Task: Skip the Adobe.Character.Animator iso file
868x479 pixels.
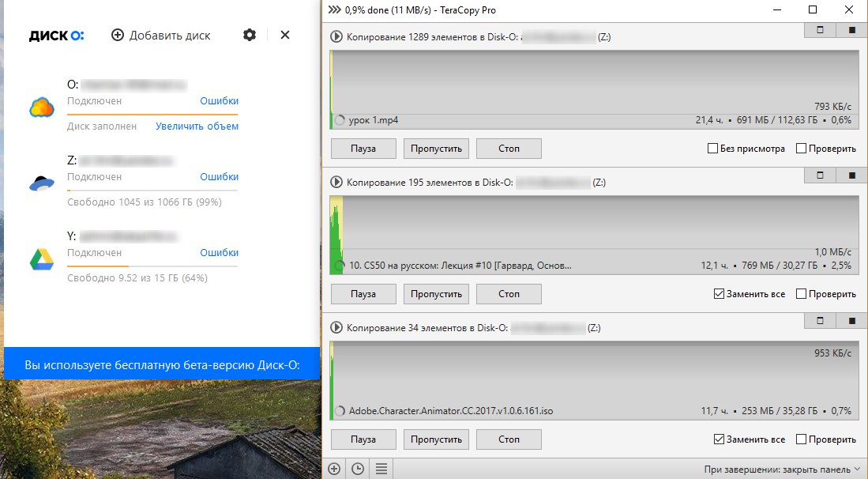Action: coord(436,439)
